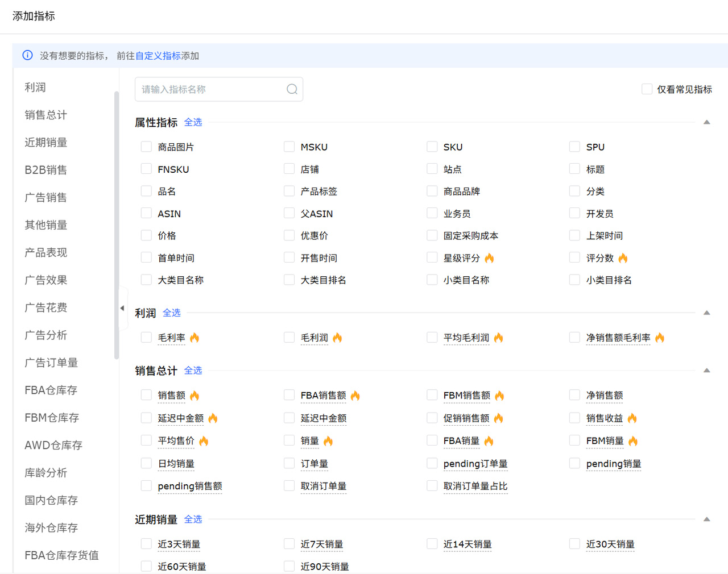Viewport: 728px width, 574px height.
Task: Open the 自定义指标 link
Action: pos(158,56)
